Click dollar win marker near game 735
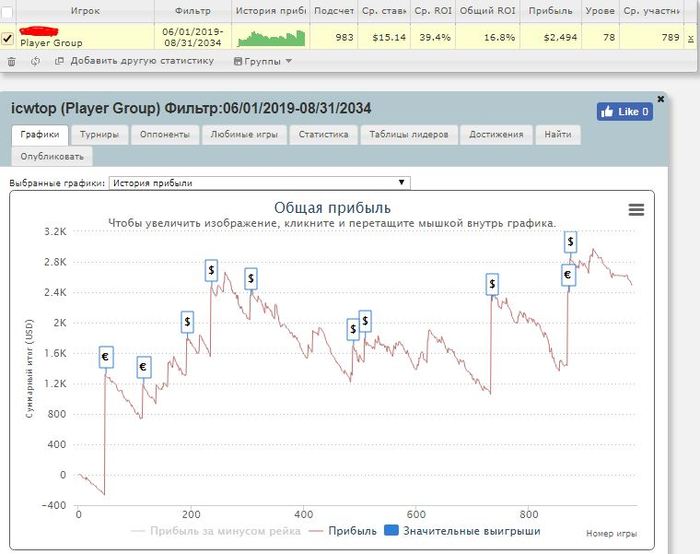 (x=492, y=284)
